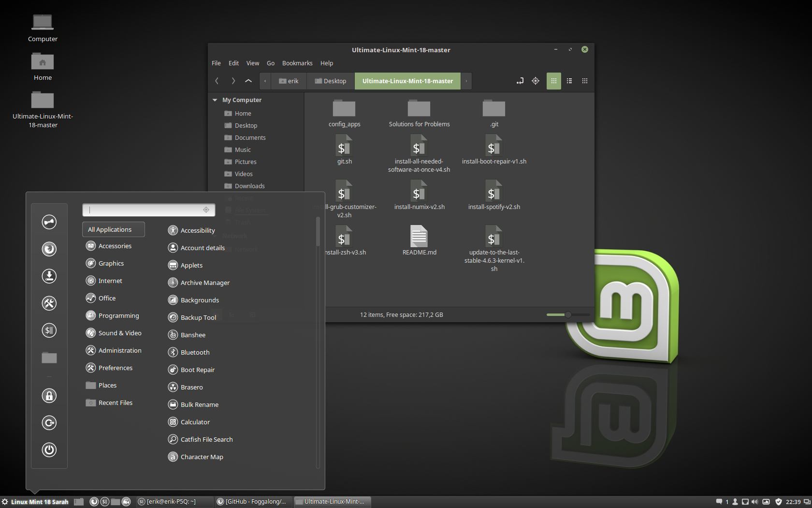
Task: Switch to the GitHub Foggalong browser window
Action: [253, 502]
